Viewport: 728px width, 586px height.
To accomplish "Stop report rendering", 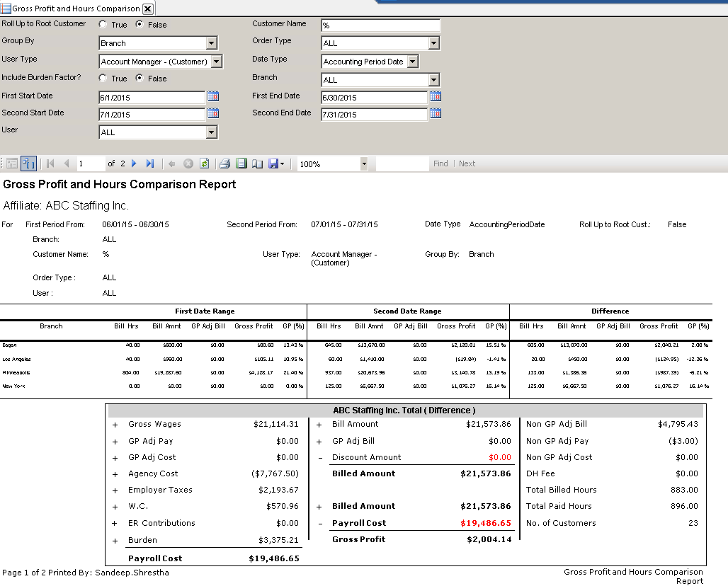I will [188, 163].
